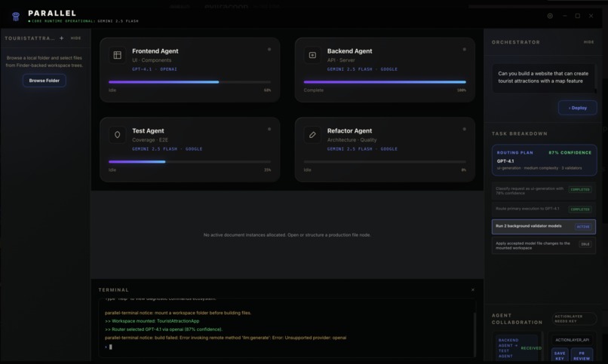Click the AGENT COLLABORATION heading
This screenshot has height=364, width=608.
[x=517, y=319]
